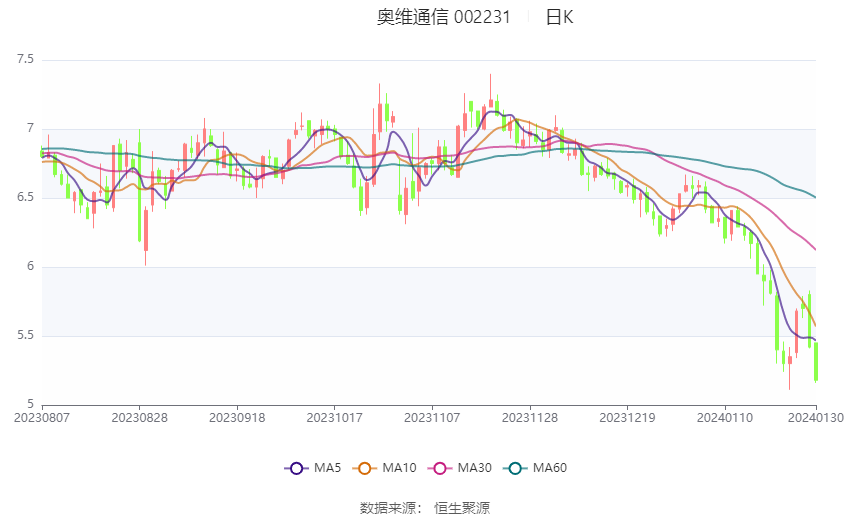Toggle the MA60 teal legend marker
The height and width of the screenshot is (516, 850).
(x=515, y=468)
